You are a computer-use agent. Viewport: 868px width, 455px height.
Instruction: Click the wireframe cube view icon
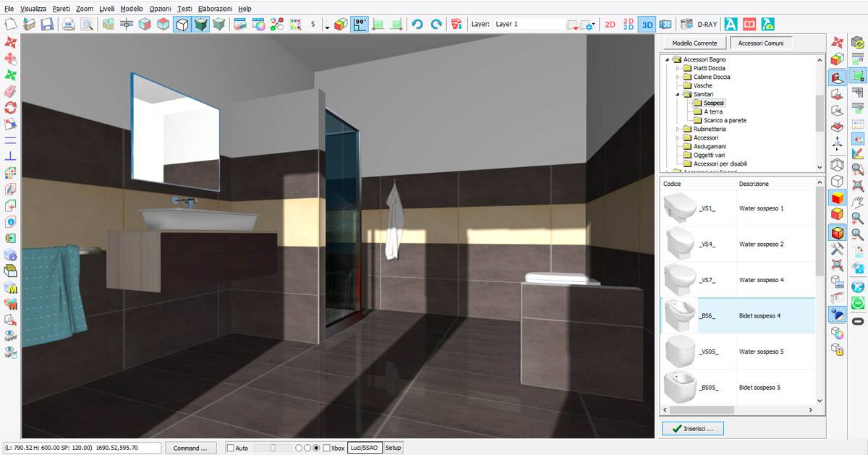click(x=182, y=24)
